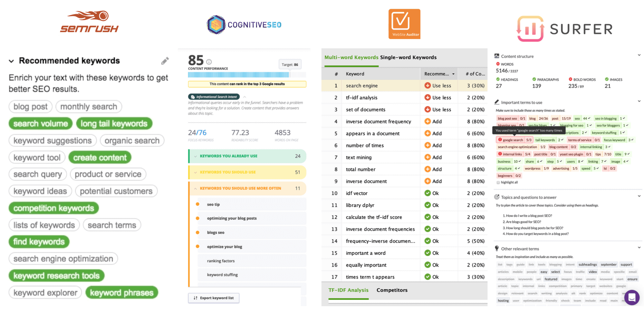This screenshot has height=322, width=644.
Task: Toggle the find keywords pill
Action: point(39,241)
